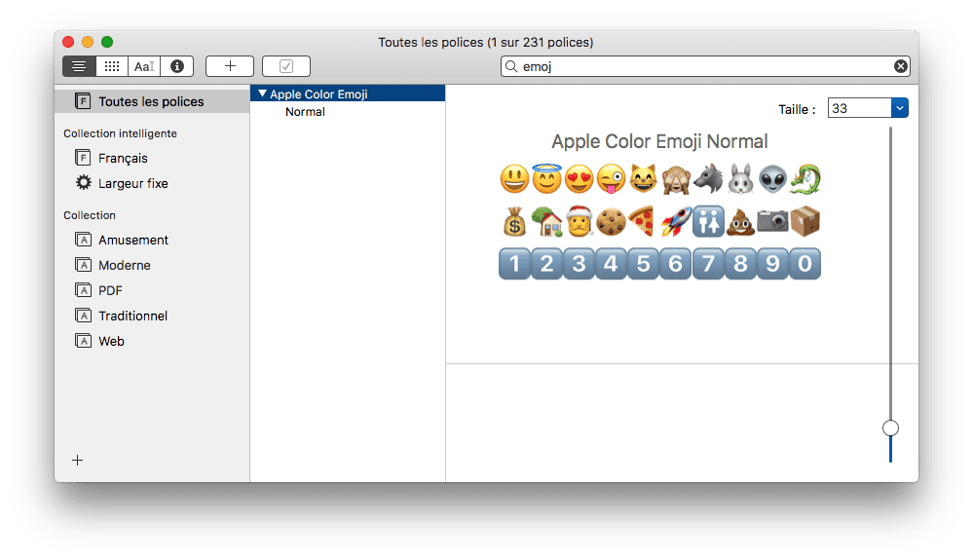Click the font size slider knob

[890, 428]
